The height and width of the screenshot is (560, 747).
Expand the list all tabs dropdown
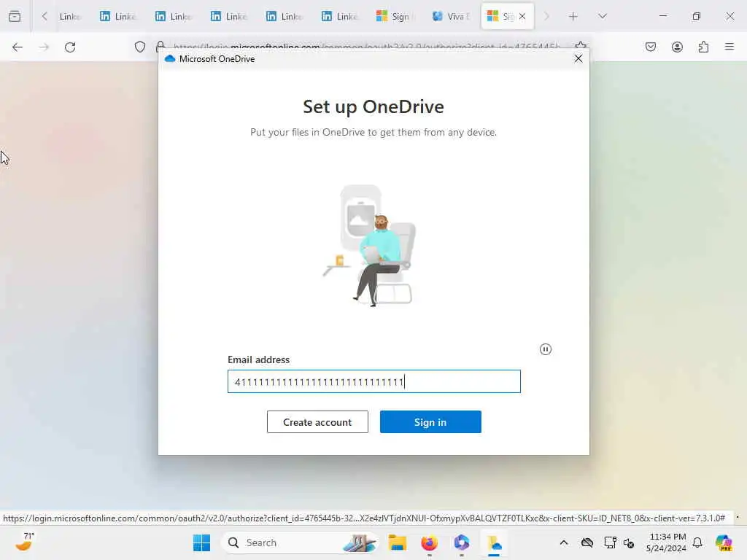click(x=603, y=16)
